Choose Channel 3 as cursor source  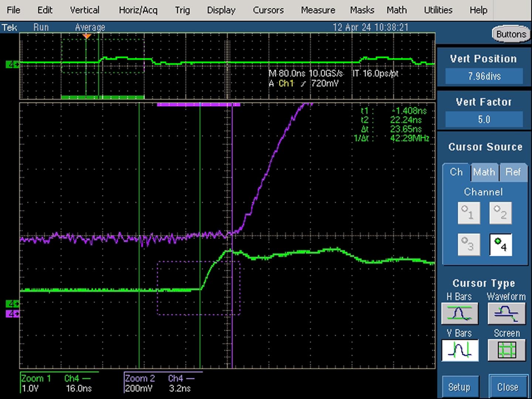[x=469, y=245]
